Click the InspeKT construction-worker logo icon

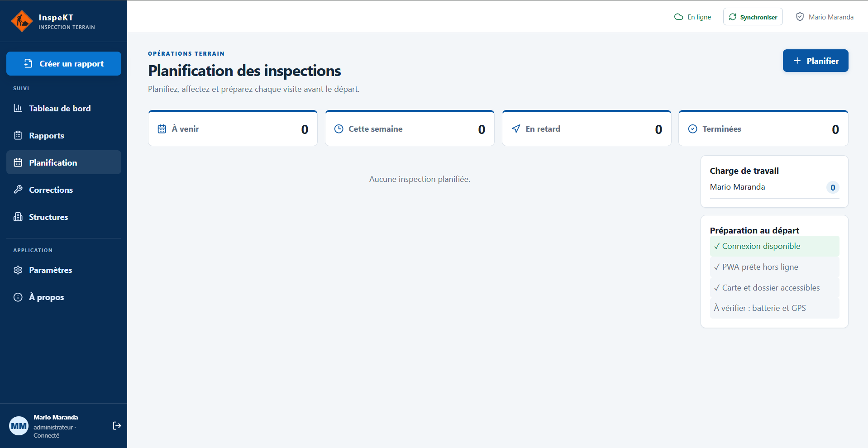tap(22, 21)
